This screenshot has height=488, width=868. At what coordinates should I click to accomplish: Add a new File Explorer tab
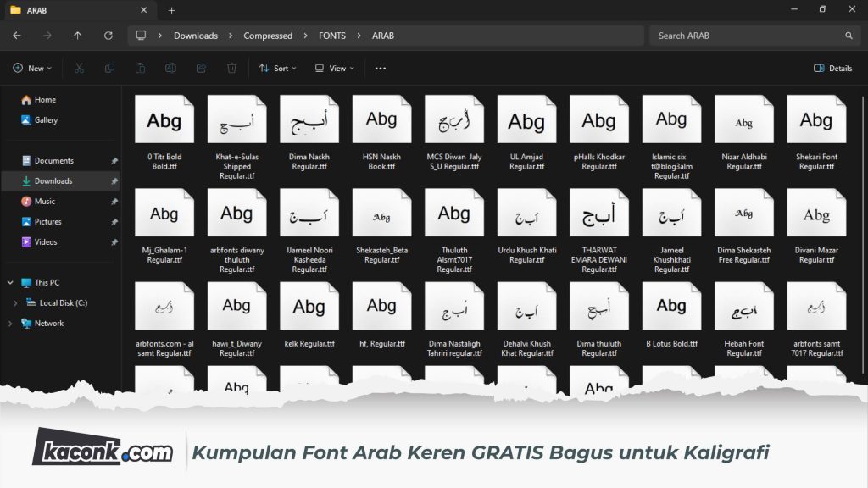click(x=171, y=10)
